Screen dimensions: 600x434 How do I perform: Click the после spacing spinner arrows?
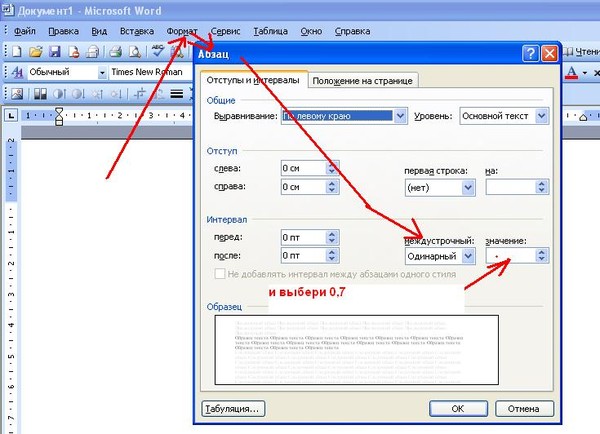coord(332,255)
